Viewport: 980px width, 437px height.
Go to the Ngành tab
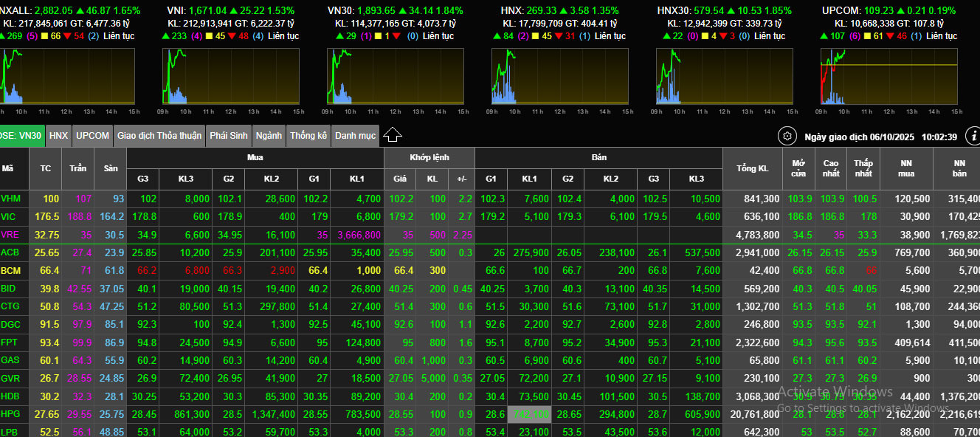point(269,136)
